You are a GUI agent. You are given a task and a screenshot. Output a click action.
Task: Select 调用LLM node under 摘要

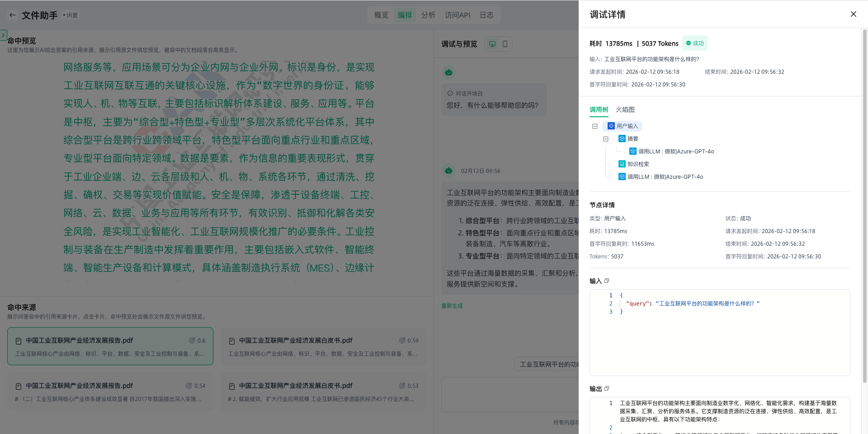pyautogui.click(x=675, y=151)
